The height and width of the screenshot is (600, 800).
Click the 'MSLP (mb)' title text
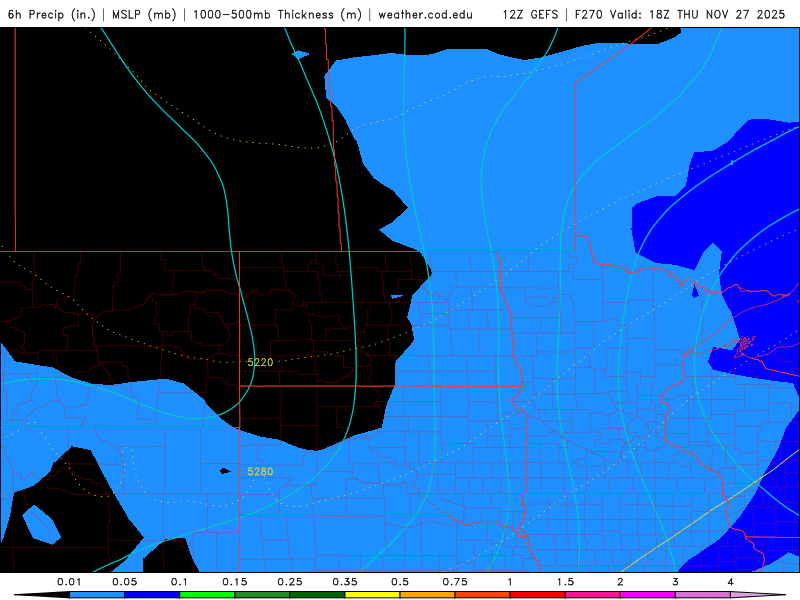pos(144,14)
